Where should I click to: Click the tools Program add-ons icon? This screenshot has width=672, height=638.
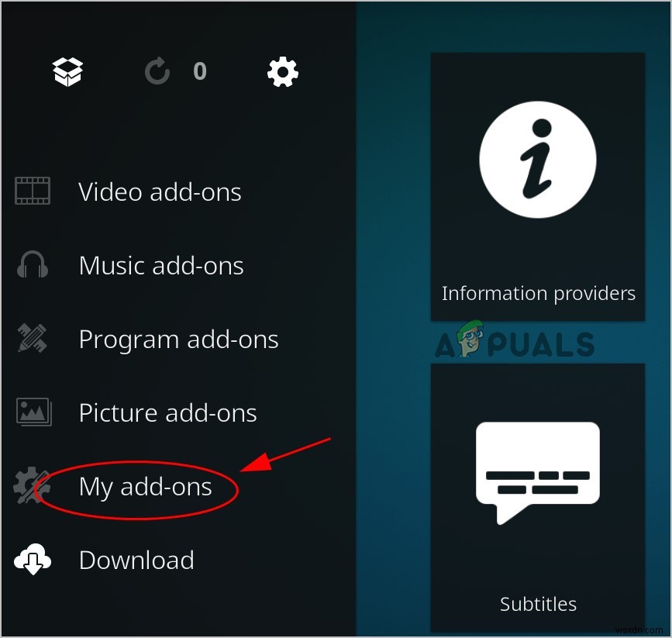pyautogui.click(x=32, y=338)
